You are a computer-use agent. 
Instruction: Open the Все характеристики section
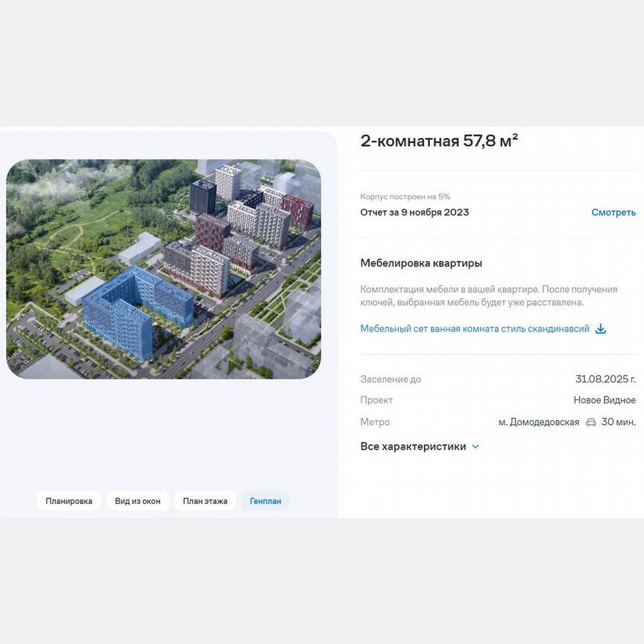pos(413,446)
